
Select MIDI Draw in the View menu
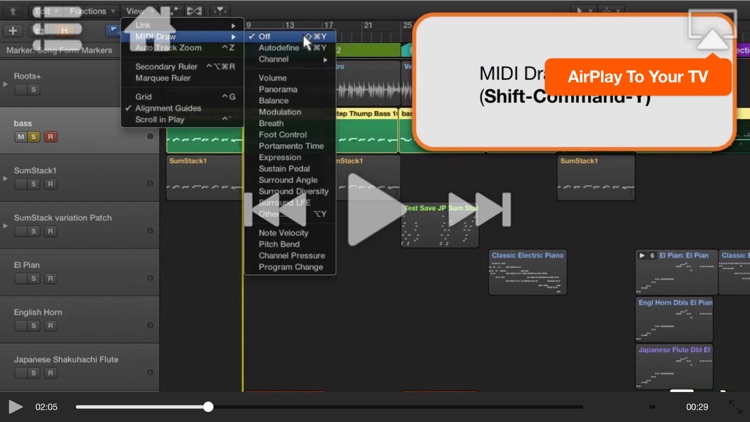pyautogui.click(x=182, y=36)
